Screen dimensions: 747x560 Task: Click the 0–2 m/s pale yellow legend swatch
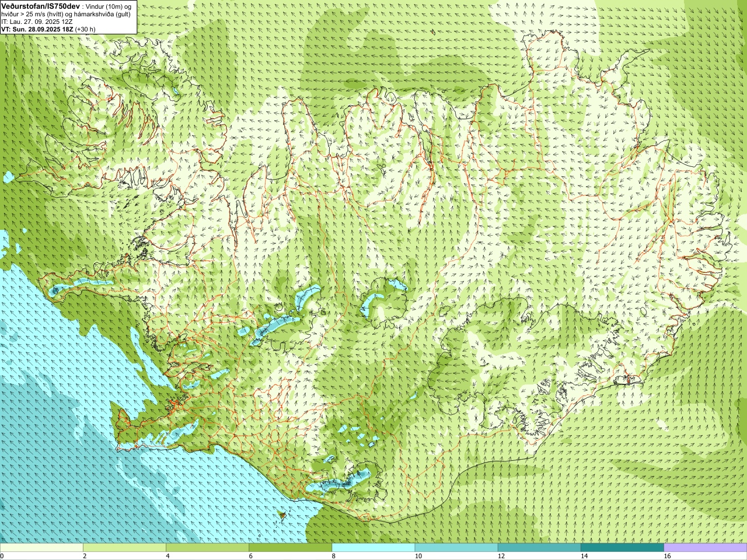click(41, 548)
